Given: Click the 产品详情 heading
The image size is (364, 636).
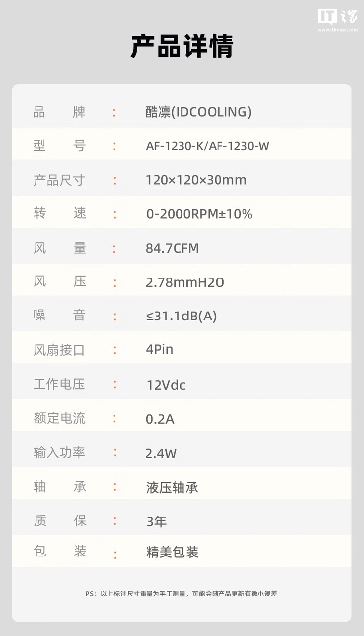Looking at the screenshot, I should tap(182, 46).
